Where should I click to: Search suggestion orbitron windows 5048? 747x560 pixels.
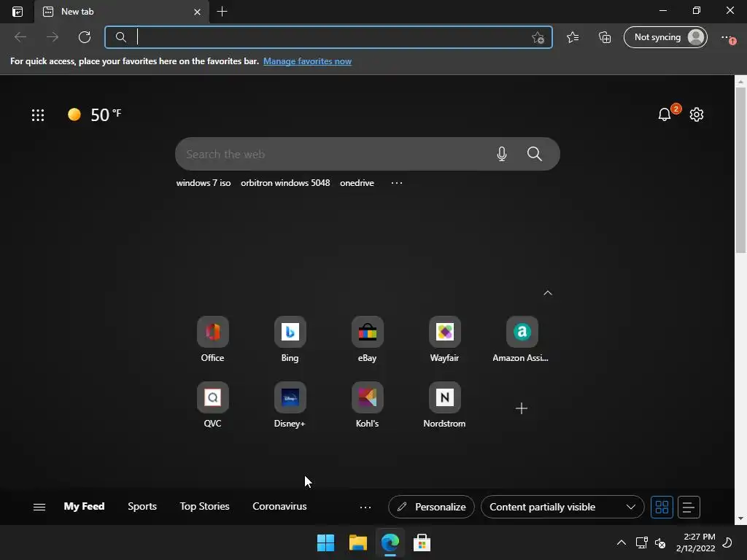285,183
